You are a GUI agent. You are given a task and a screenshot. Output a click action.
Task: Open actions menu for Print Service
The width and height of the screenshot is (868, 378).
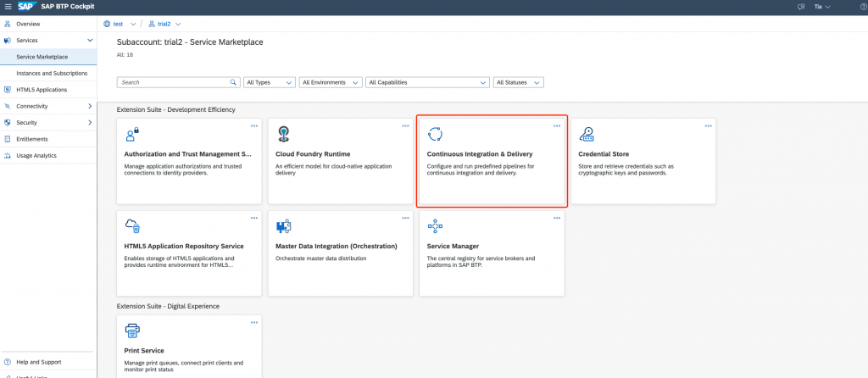click(x=254, y=322)
